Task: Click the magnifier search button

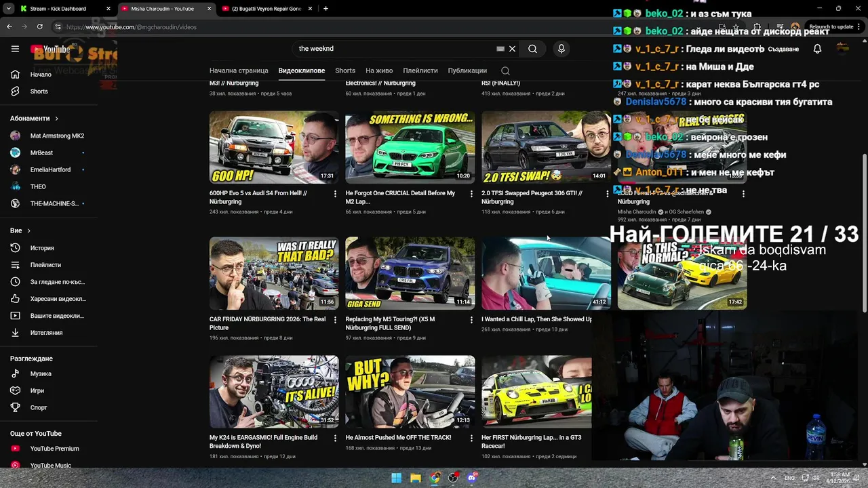Action: pyautogui.click(x=532, y=49)
